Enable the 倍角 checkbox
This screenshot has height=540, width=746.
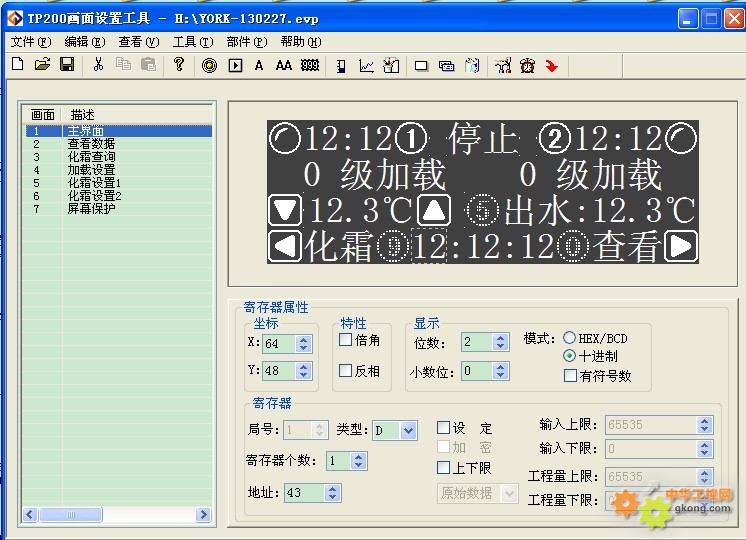[345, 340]
